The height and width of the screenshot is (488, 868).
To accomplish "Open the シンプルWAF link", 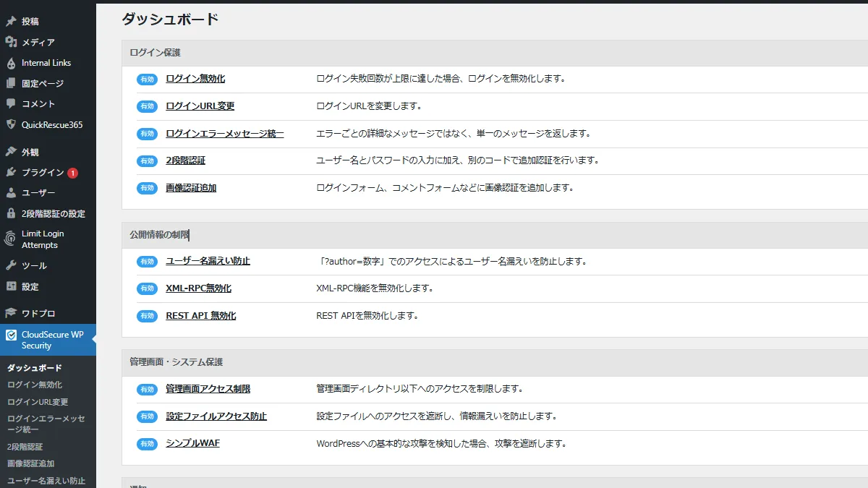I will (x=193, y=443).
